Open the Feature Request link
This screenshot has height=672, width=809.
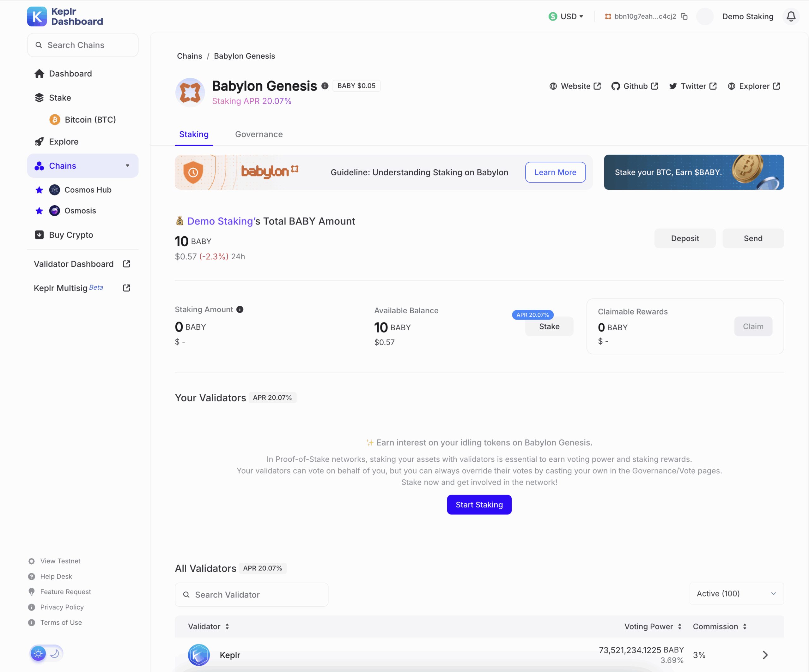tap(60, 592)
